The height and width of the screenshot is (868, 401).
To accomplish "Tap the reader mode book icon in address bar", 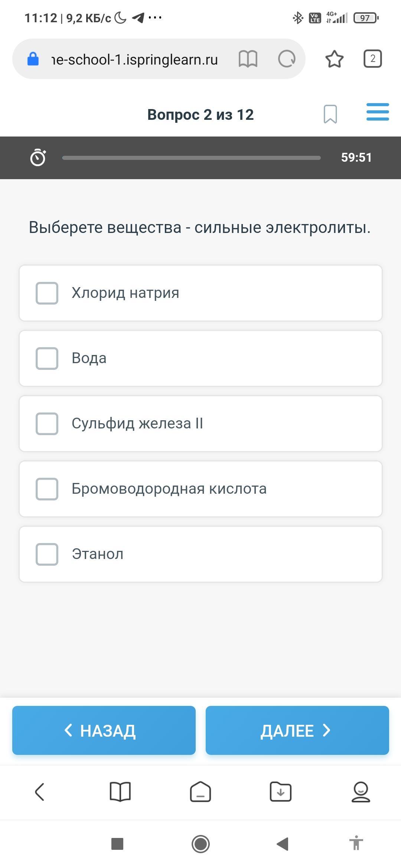I will [248, 59].
